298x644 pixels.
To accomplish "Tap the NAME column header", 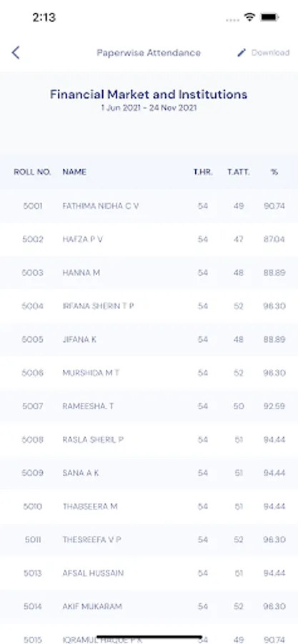I will [74, 172].
